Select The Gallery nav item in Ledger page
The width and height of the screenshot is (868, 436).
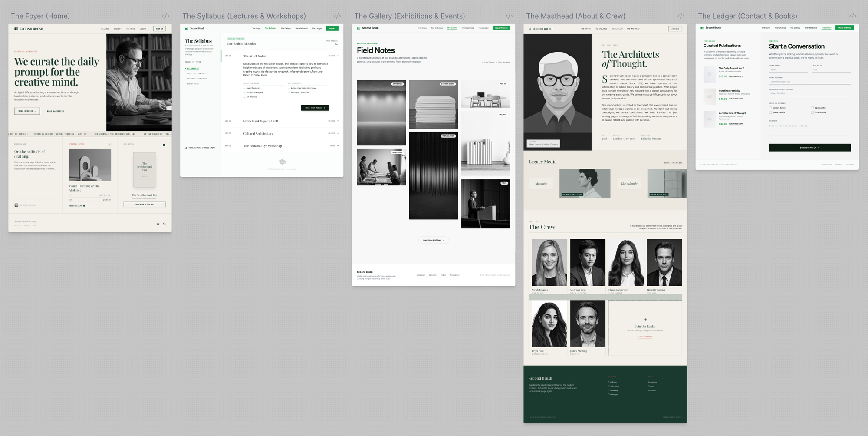coord(795,28)
